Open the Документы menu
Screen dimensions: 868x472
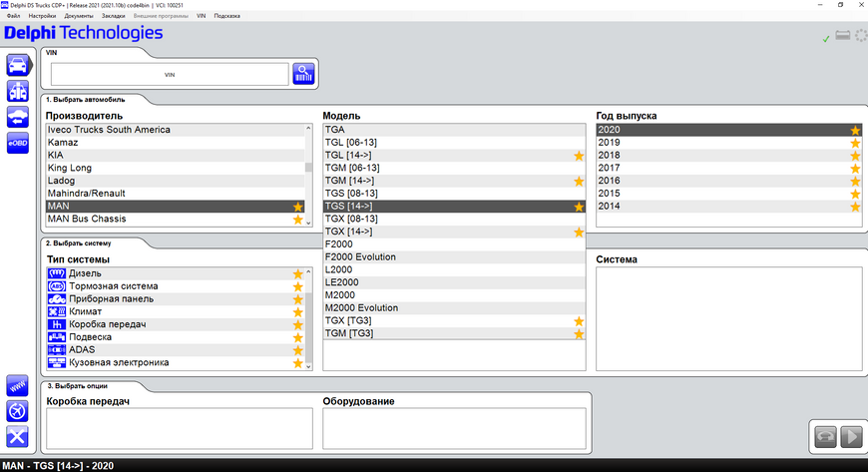click(79, 16)
